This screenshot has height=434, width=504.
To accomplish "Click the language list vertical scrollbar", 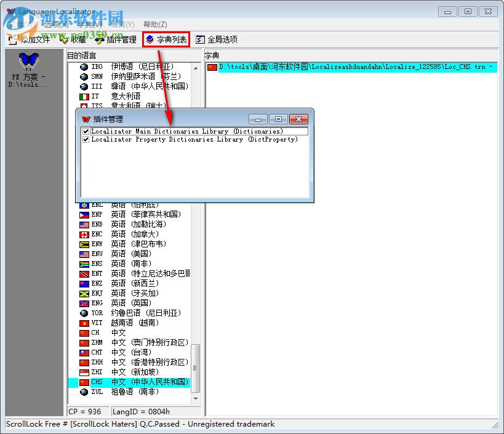I will [195, 369].
